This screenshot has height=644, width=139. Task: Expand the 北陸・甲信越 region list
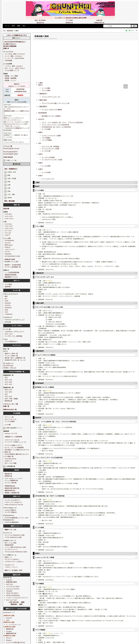click(x=5, y=179)
